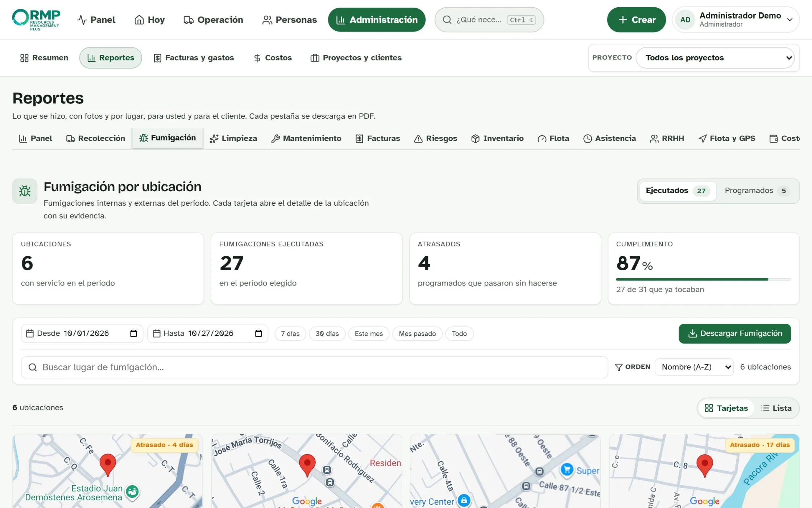Screen dimensions: 812x508
Task: Click the Atrasado · 17 días badge
Action: point(760,445)
